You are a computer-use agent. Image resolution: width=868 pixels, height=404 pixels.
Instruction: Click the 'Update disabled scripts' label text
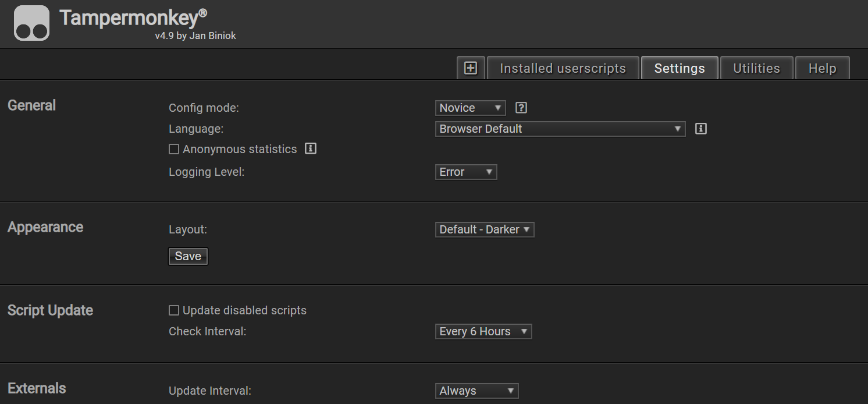tap(244, 310)
